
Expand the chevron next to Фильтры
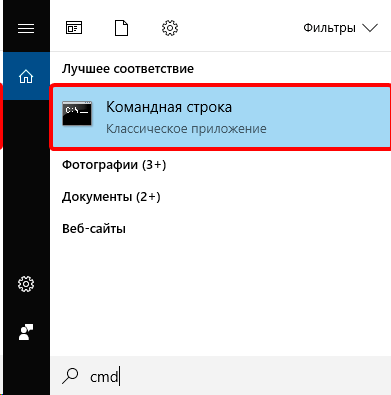point(370,28)
